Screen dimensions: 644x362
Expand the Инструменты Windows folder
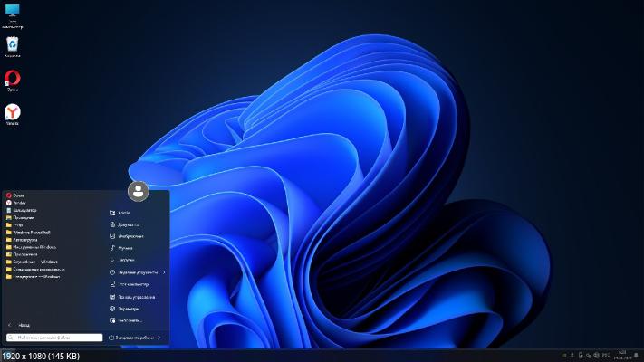coord(31,247)
